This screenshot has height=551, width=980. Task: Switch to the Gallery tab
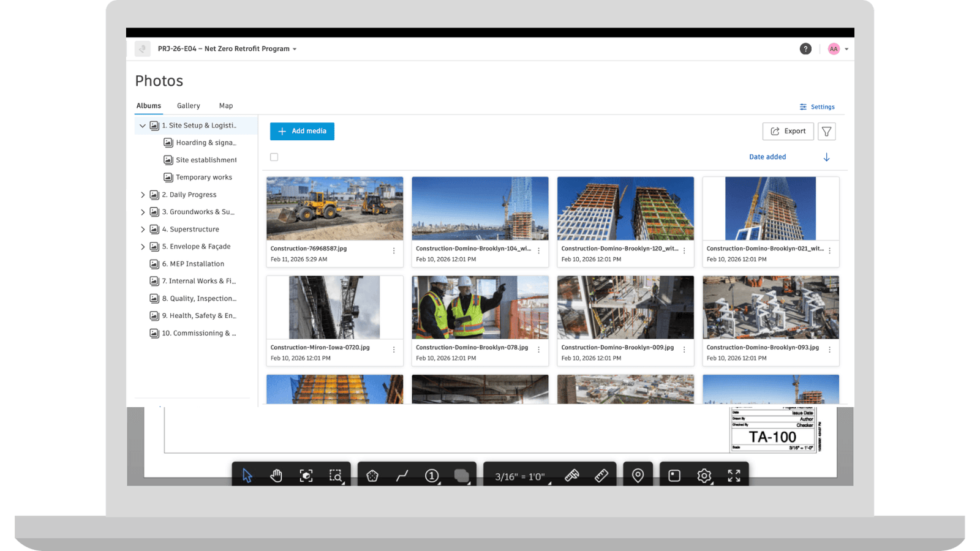pos(188,106)
